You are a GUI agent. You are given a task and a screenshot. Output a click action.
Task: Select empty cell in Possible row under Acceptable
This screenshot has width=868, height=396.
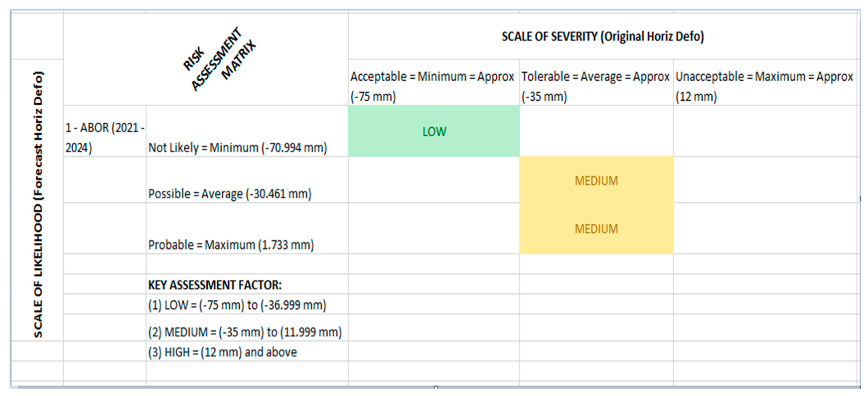(434, 181)
